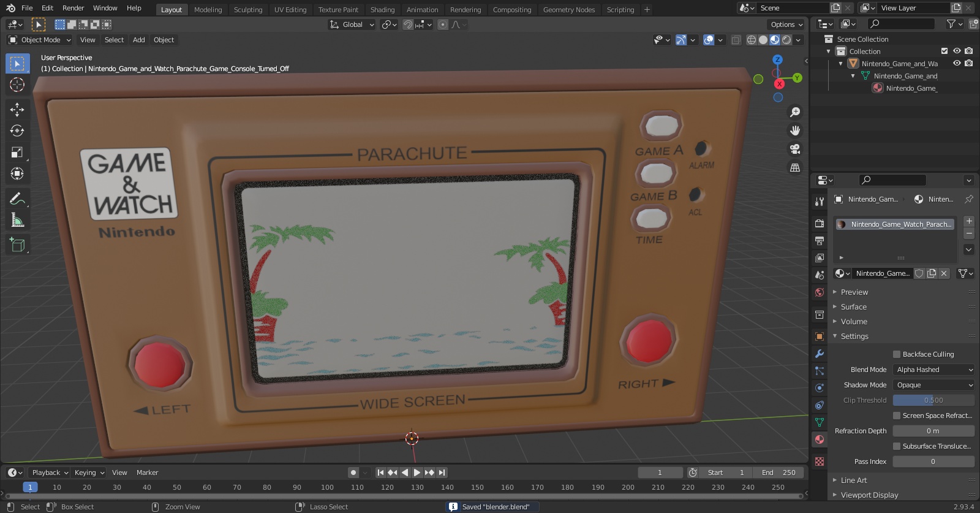Enable Subsurface Translucency checkbox
980x513 pixels.
point(897,446)
